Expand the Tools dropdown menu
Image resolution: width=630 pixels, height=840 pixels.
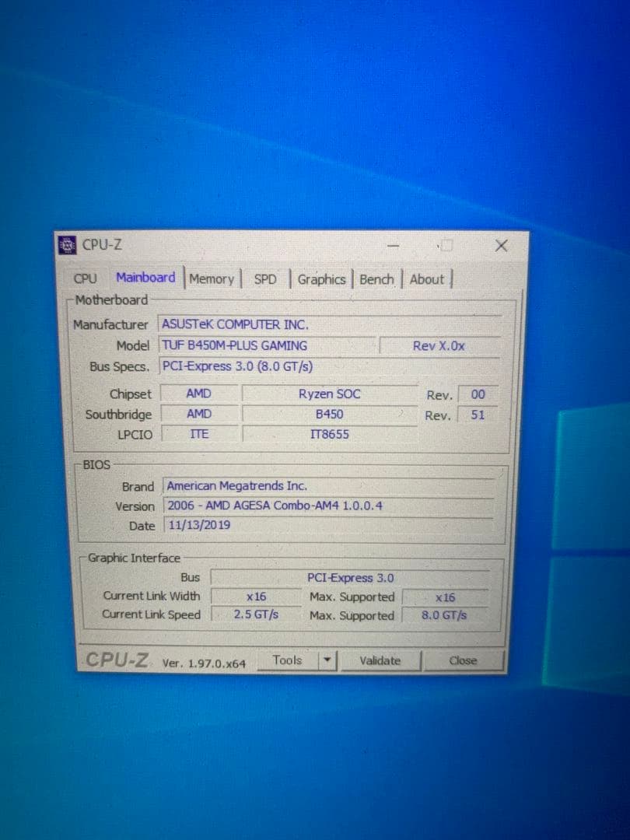coord(327,660)
